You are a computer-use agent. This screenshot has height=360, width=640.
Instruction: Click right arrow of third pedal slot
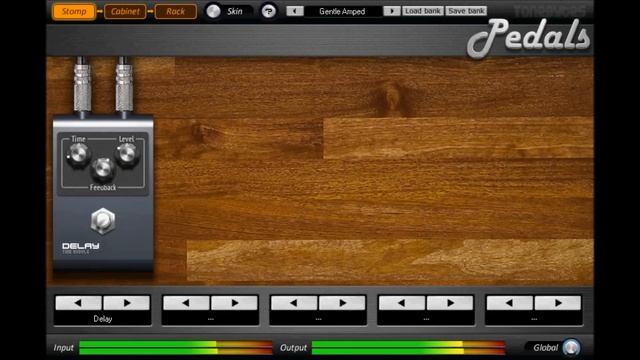click(x=342, y=303)
